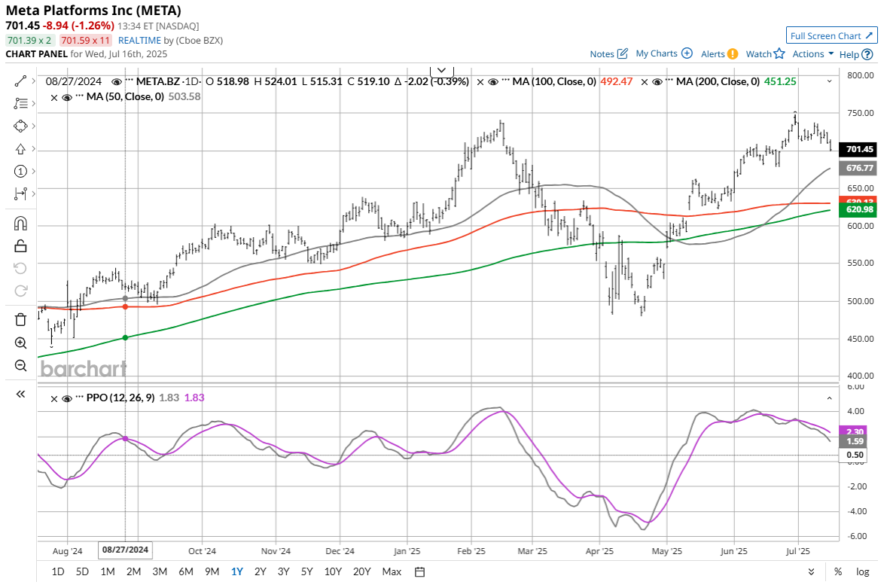Toggle log scale mode

(862, 571)
